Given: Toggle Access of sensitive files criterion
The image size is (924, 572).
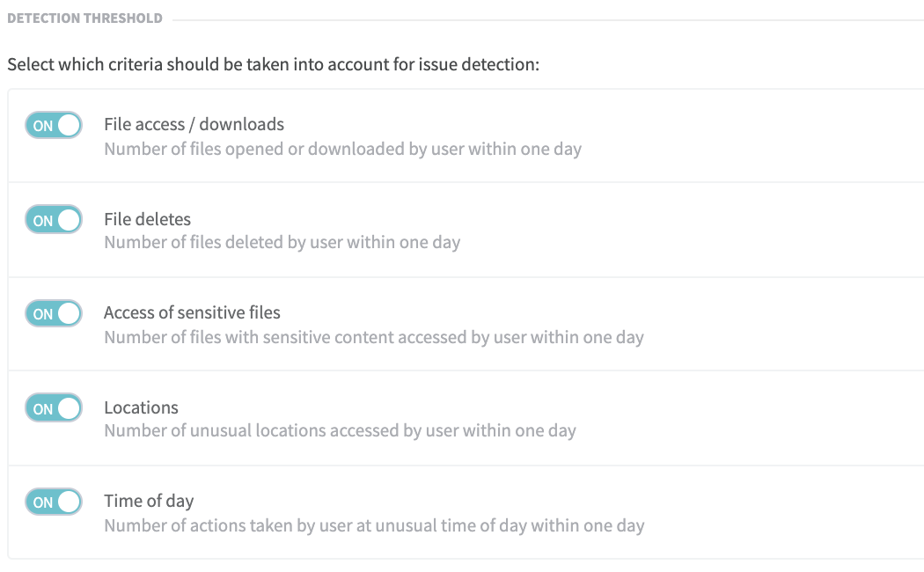Looking at the screenshot, I should 54,313.
